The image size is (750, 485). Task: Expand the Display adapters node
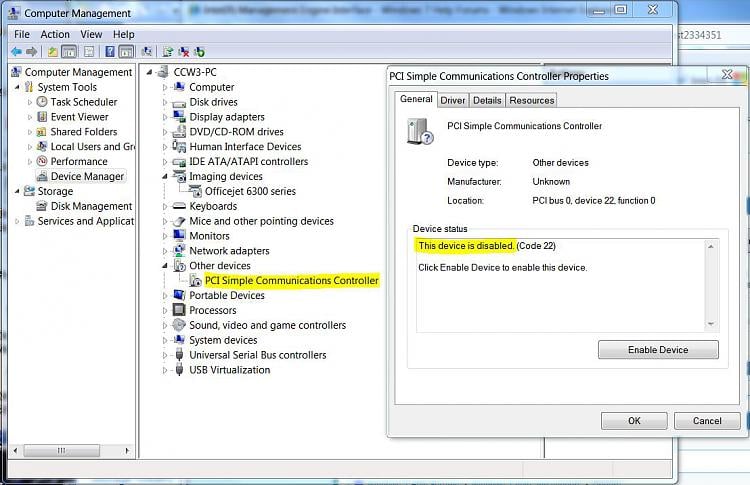point(165,117)
